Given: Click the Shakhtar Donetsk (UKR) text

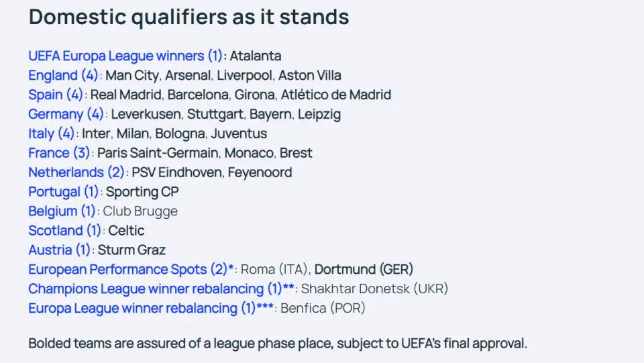Looking at the screenshot, I should point(374,289).
